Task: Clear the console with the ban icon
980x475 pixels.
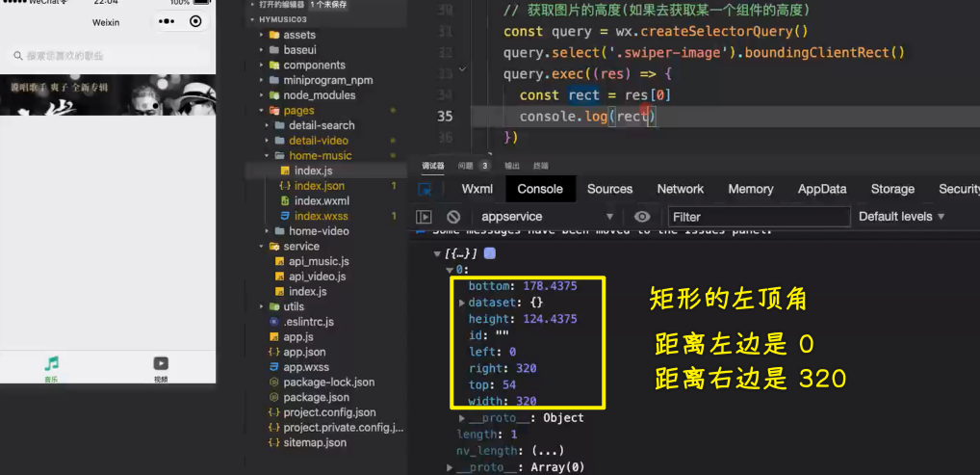Action: tap(453, 217)
